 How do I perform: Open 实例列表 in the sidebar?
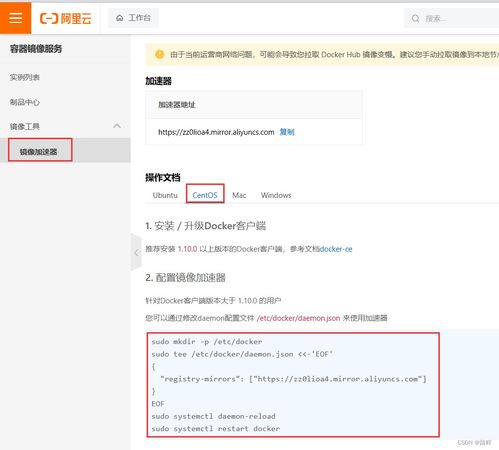click(x=25, y=77)
